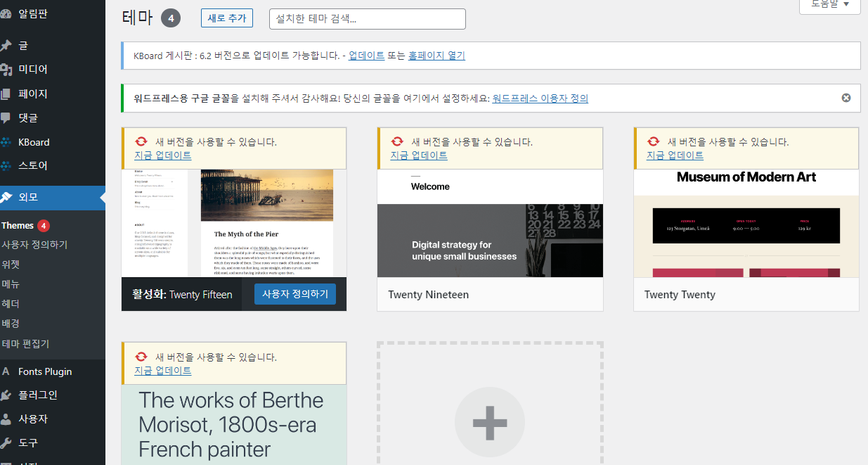Open the 알림판 dashboard icon
868x465 pixels.
click(x=6, y=13)
